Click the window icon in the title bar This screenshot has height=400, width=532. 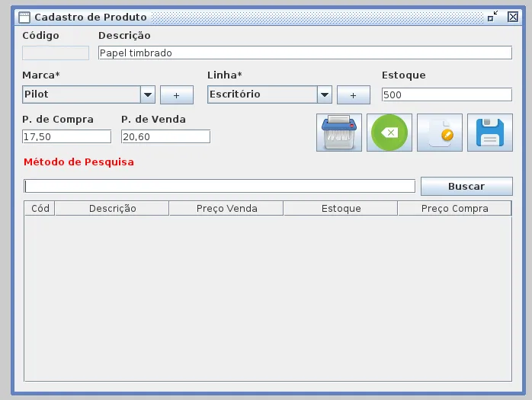24,17
